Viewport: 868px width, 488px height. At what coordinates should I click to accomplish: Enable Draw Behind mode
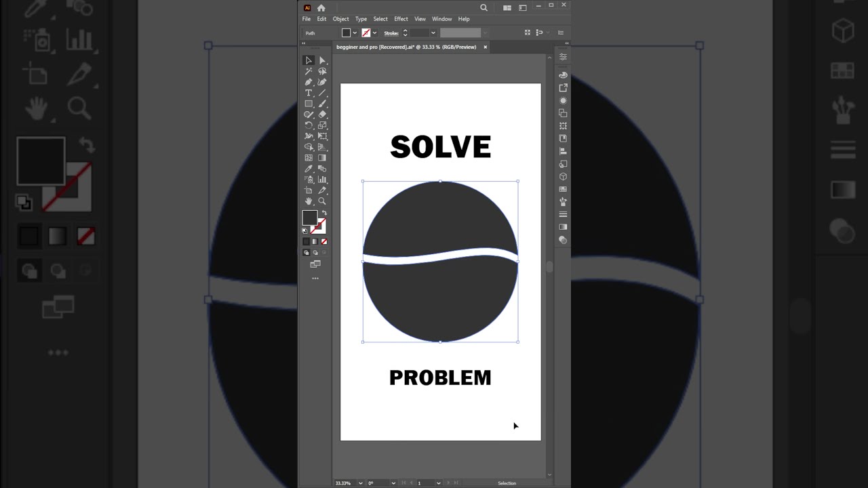[x=315, y=253]
